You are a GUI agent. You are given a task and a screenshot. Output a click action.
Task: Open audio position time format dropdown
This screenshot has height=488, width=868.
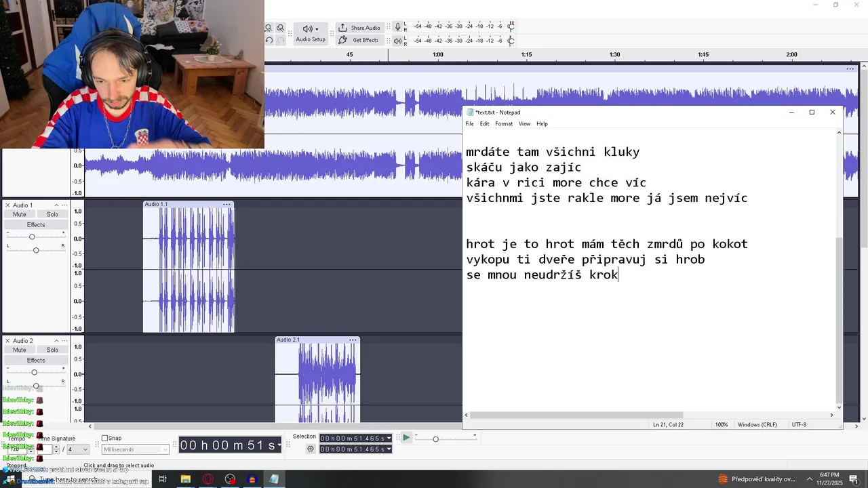280,445
